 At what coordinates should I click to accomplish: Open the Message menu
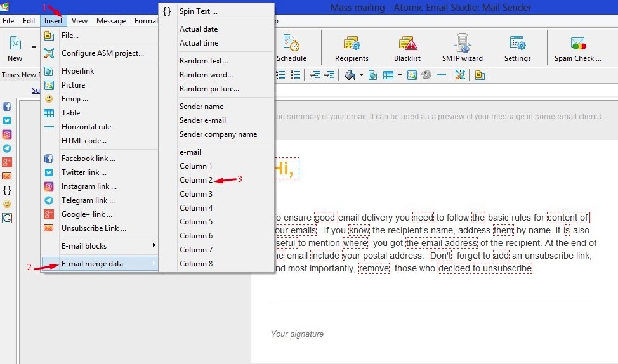tap(111, 21)
